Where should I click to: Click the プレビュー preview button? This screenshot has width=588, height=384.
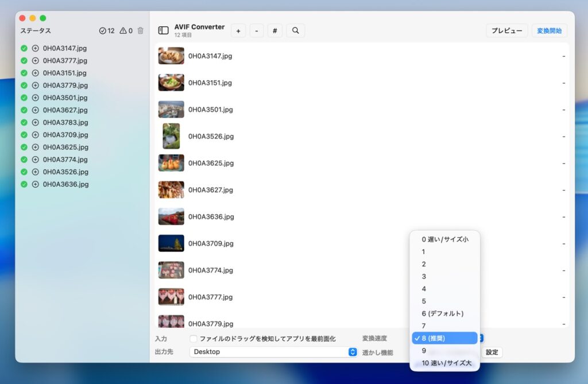pos(506,30)
